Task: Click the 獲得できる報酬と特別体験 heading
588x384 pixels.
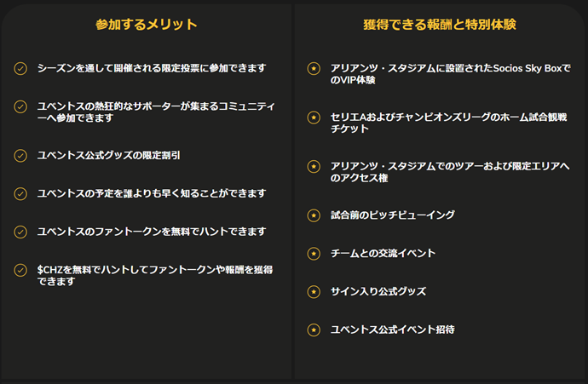Action: (x=440, y=25)
